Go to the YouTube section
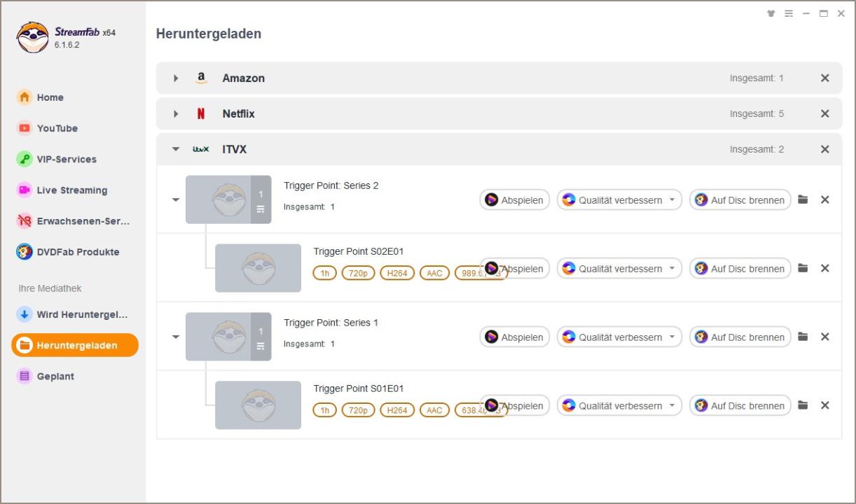 click(57, 128)
